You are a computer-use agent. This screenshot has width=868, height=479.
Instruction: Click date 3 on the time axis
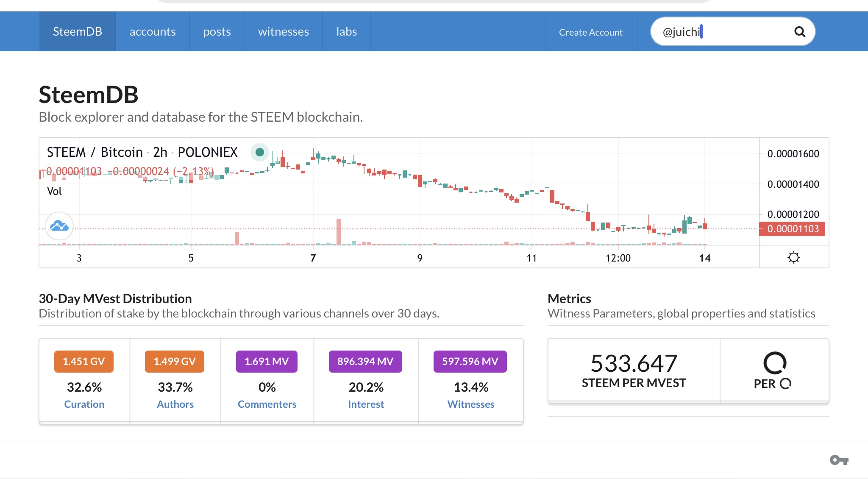[79, 258]
